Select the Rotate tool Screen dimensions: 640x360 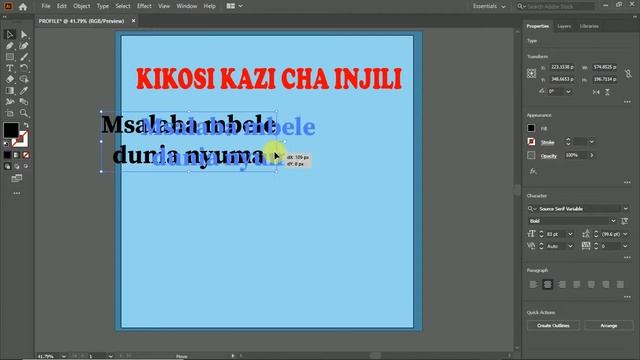click(x=24, y=68)
